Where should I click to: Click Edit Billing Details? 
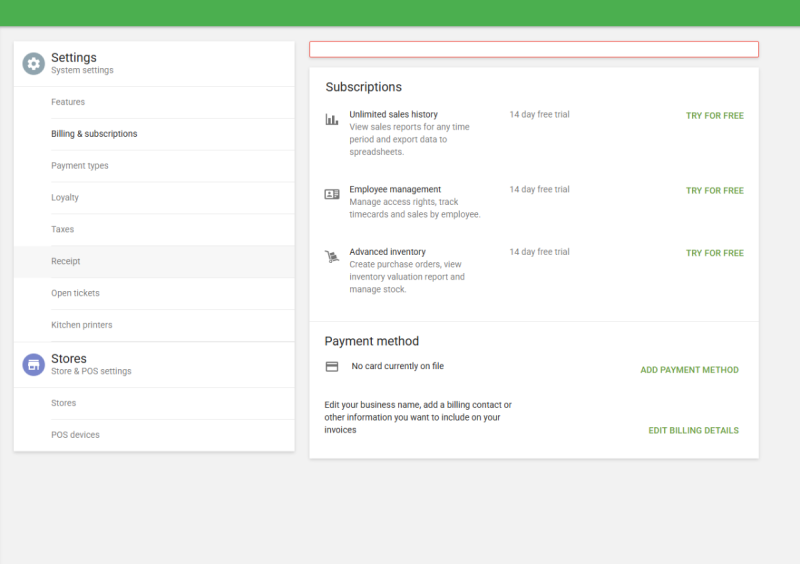click(693, 431)
